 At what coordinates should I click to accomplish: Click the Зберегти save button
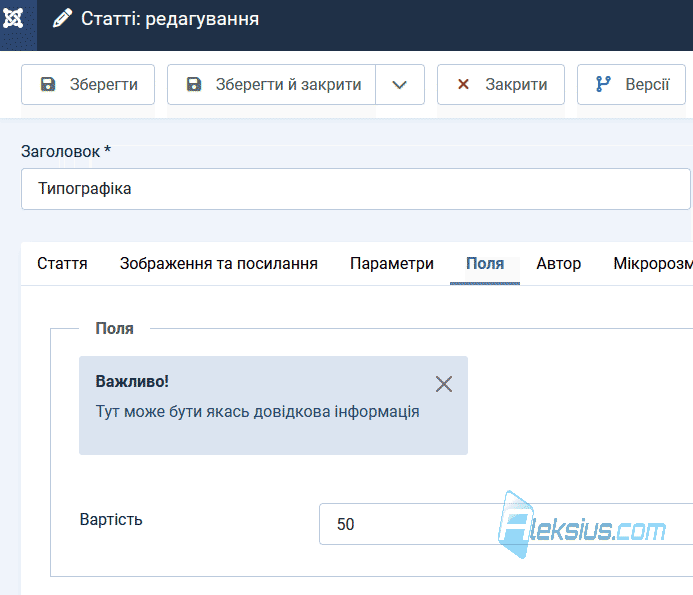88,84
